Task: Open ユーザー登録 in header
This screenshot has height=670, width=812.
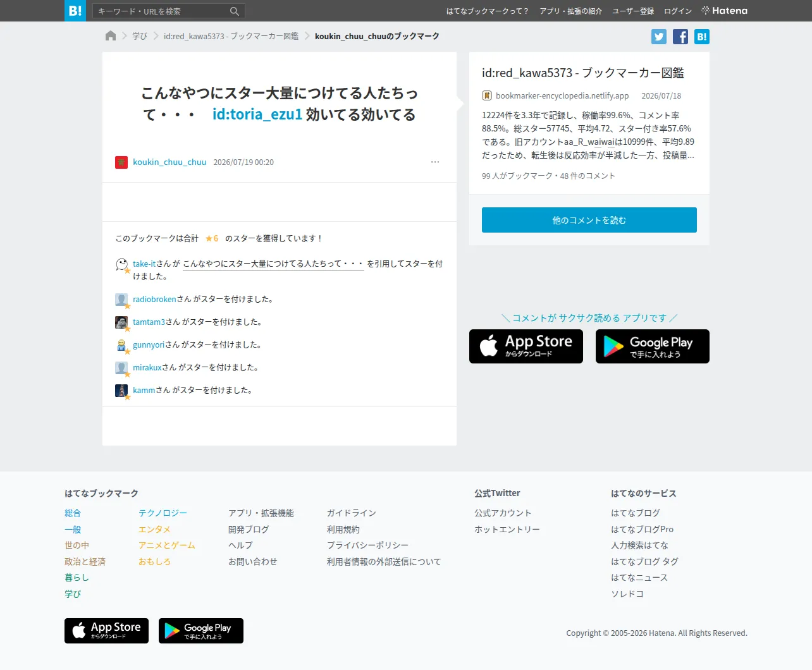Action: pos(633,11)
